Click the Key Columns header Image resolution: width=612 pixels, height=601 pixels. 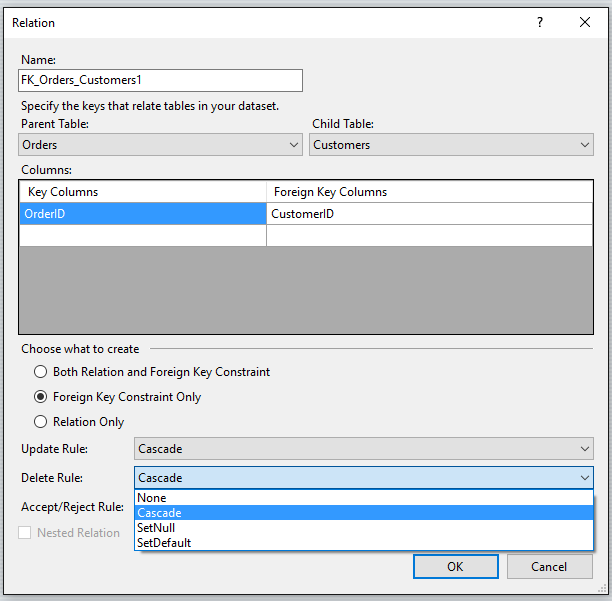143,192
